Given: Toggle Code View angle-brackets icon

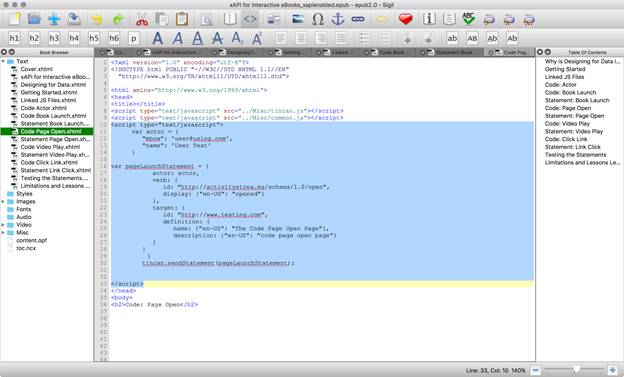Looking at the screenshot, I should point(250,19).
